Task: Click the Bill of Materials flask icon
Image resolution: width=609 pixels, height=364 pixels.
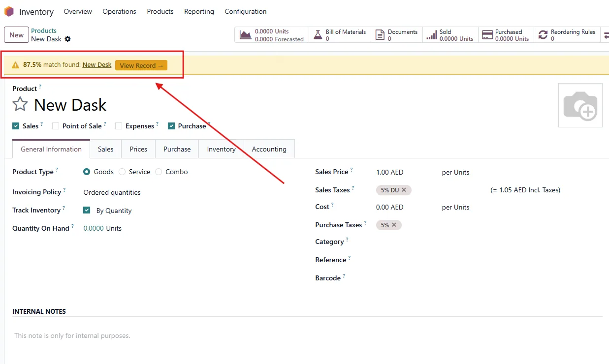Action: [318, 35]
